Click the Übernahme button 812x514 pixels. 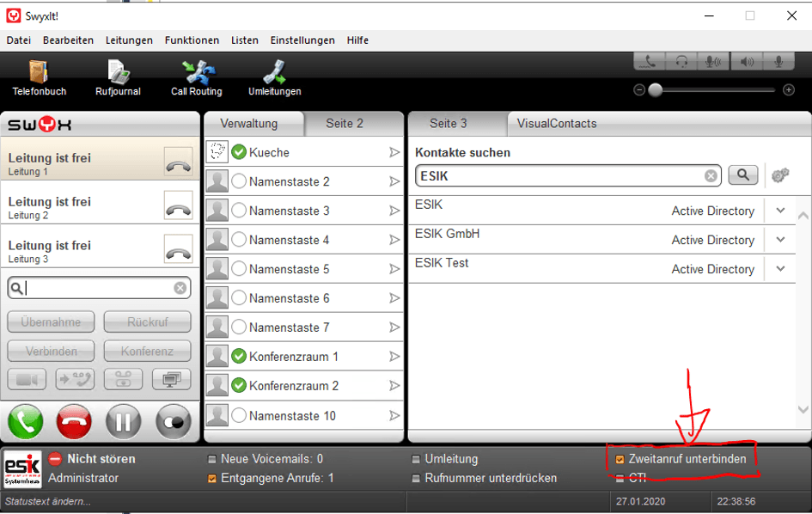pos(51,321)
